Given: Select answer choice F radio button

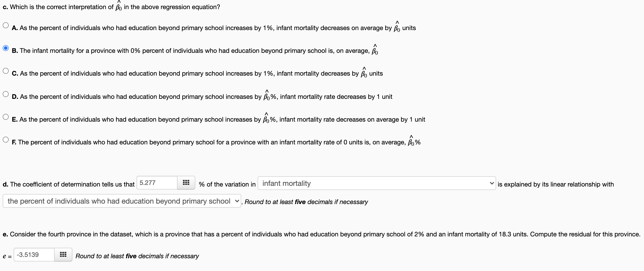Looking at the screenshot, I should pos(5,139).
